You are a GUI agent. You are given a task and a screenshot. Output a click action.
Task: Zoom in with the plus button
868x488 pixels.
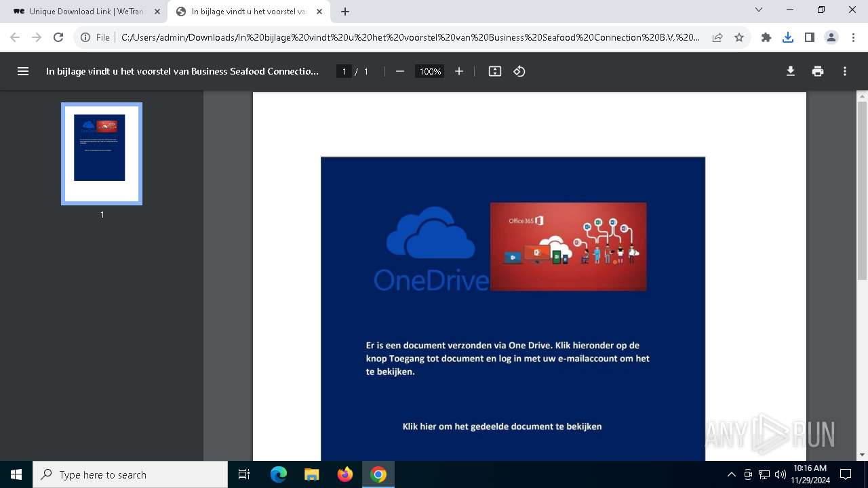click(x=459, y=71)
